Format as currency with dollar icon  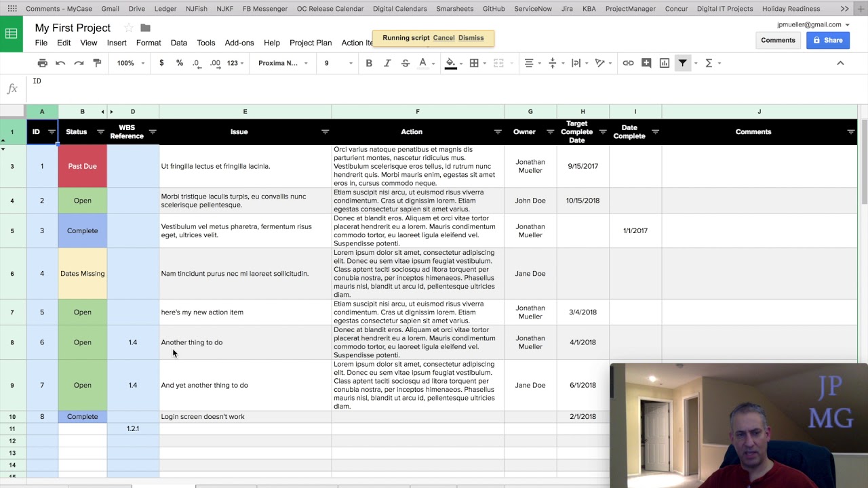coord(161,63)
